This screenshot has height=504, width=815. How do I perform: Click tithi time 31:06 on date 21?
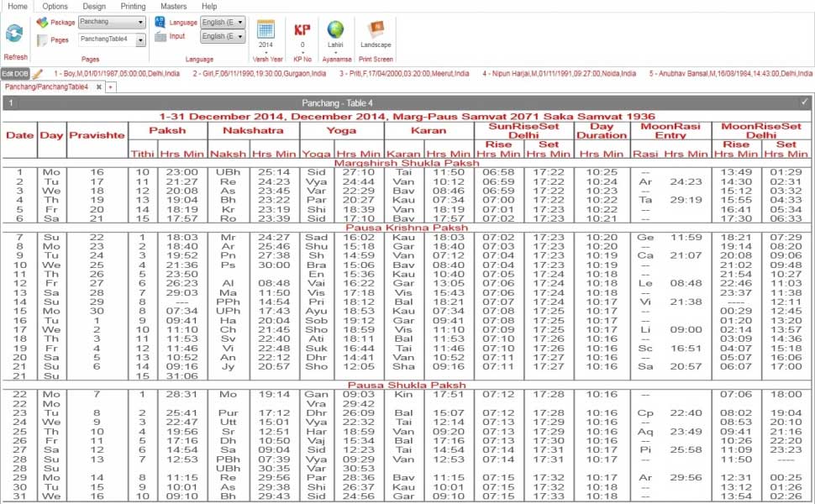[181, 375]
